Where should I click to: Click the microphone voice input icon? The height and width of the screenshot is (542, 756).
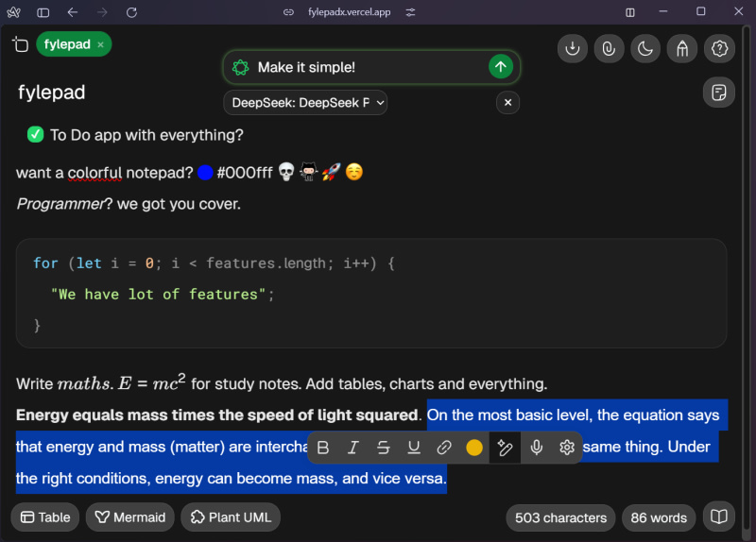[536, 448]
